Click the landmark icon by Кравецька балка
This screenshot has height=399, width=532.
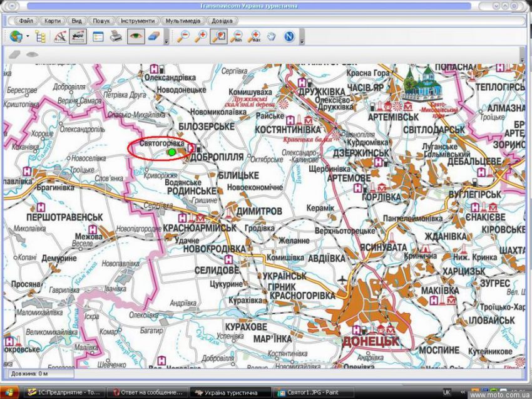click(x=335, y=135)
